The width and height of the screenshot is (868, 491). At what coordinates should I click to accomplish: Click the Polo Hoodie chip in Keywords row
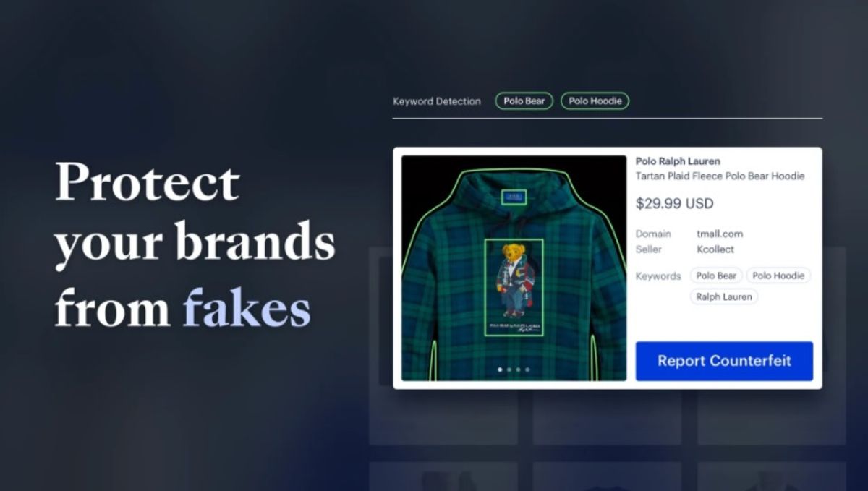[x=779, y=276]
